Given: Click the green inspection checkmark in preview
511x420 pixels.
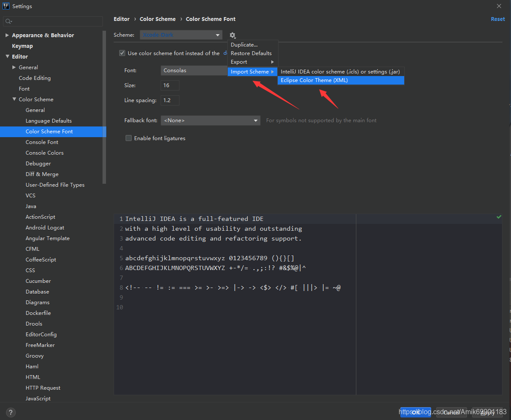Looking at the screenshot, I should pyautogui.click(x=499, y=217).
